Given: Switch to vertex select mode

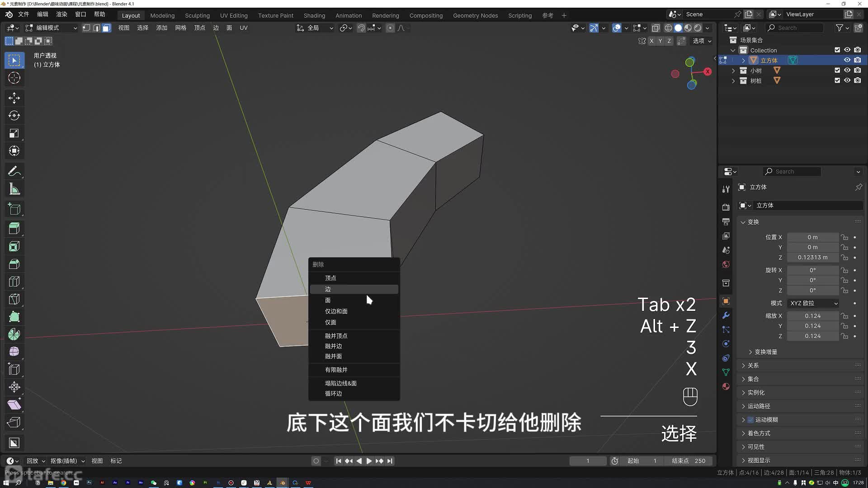Looking at the screenshot, I should [86, 28].
